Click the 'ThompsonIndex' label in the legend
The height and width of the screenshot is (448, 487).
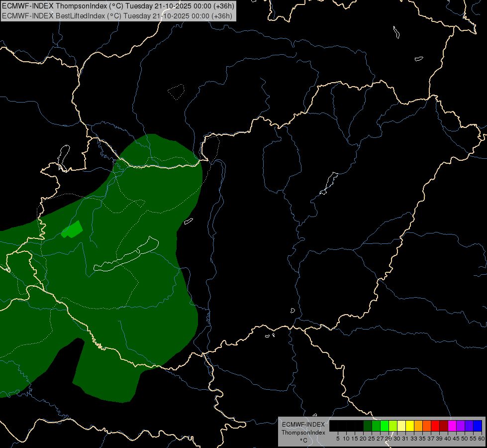pyautogui.click(x=303, y=433)
